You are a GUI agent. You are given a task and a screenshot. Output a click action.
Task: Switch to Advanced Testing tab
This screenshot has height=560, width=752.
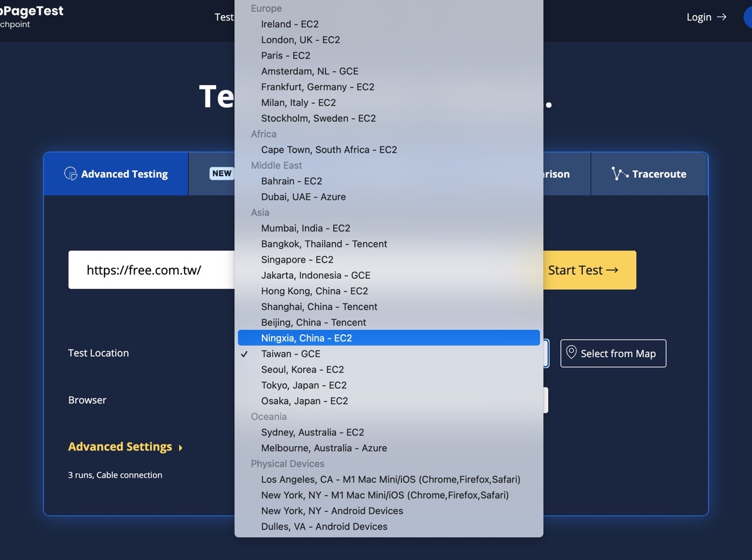pyautogui.click(x=116, y=174)
